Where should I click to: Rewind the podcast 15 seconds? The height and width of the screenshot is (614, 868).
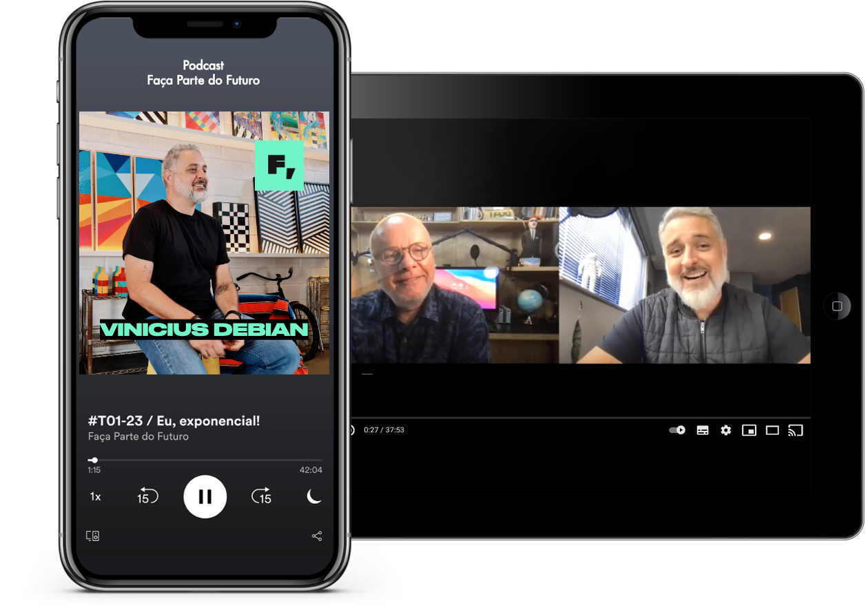tap(147, 496)
